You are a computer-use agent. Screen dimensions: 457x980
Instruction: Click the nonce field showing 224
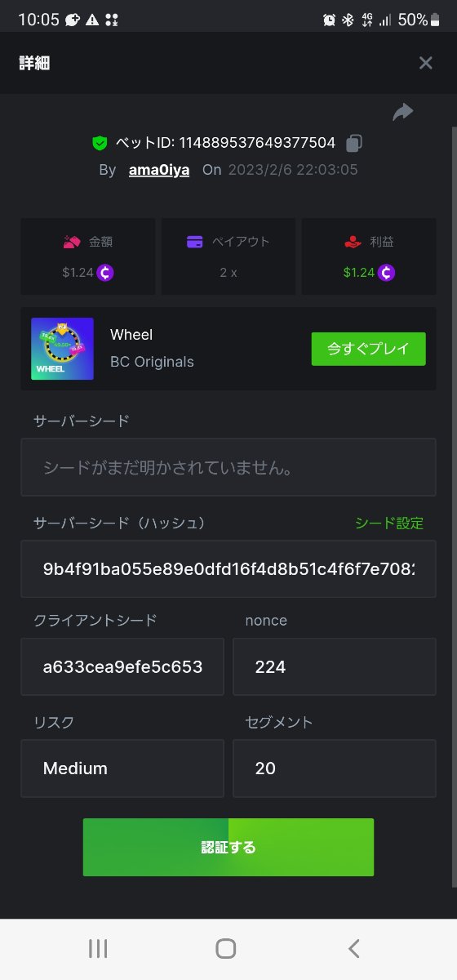tap(335, 666)
